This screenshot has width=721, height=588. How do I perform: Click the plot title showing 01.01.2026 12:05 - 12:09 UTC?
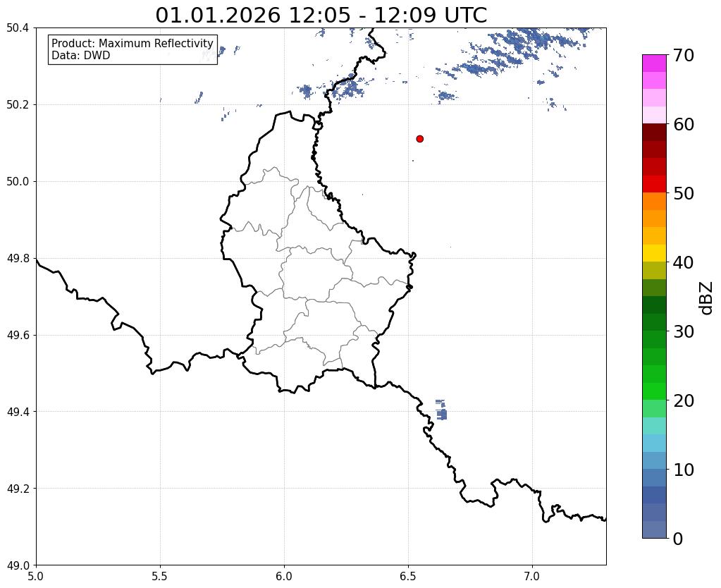321,15
